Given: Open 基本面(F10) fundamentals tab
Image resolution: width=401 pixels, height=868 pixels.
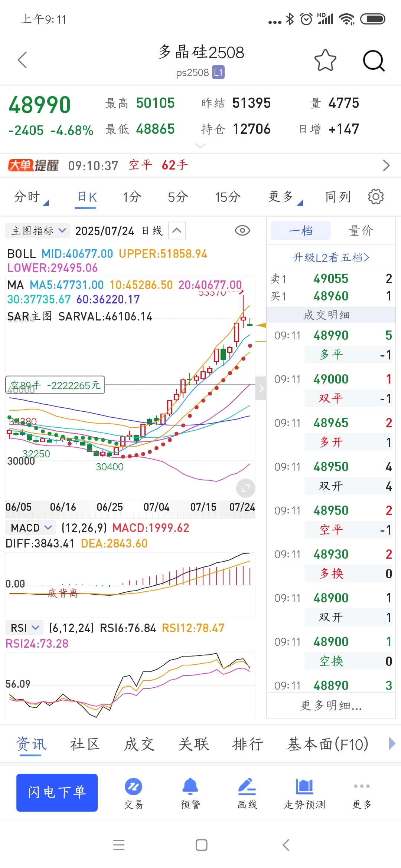Looking at the screenshot, I should click(327, 744).
